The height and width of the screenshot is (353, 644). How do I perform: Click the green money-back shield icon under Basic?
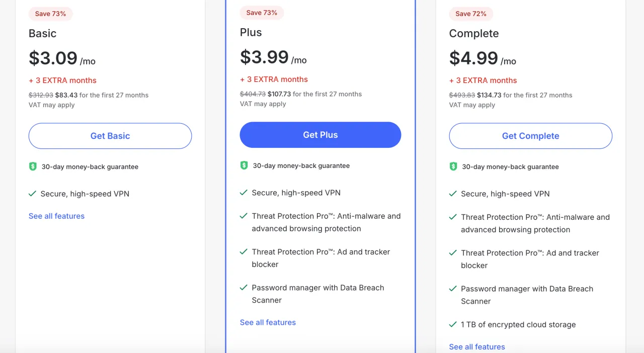(33, 166)
